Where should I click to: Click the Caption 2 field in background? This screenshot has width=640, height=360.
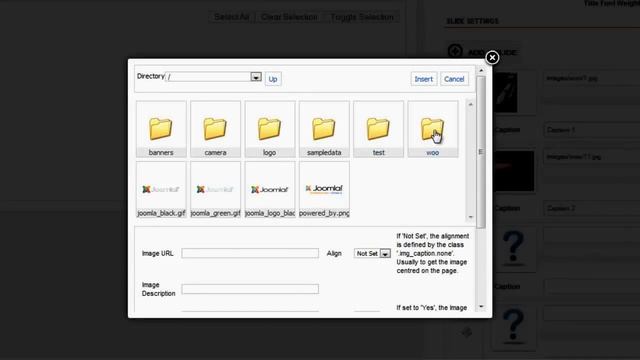coord(591,209)
